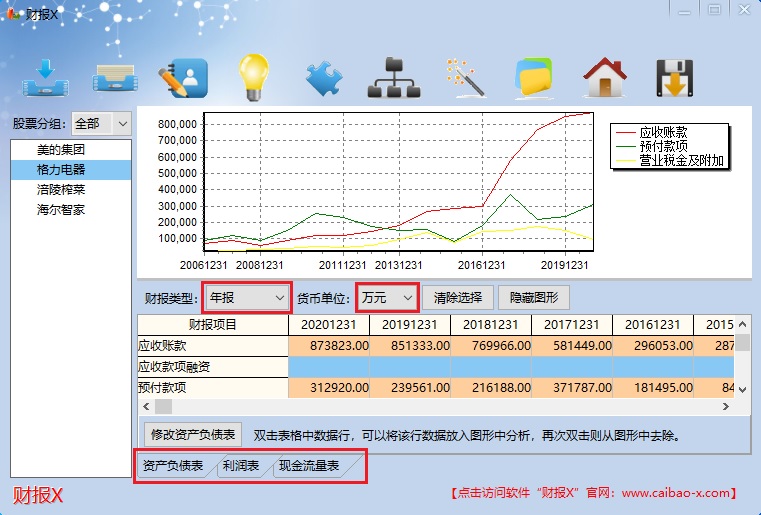Click the 财报项目 column header
Screen dimensions: 761x515
pyautogui.click(x=213, y=325)
